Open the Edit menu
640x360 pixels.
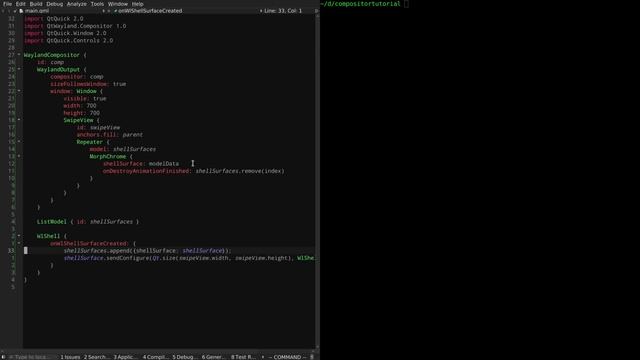pyautogui.click(x=20, y=4)
